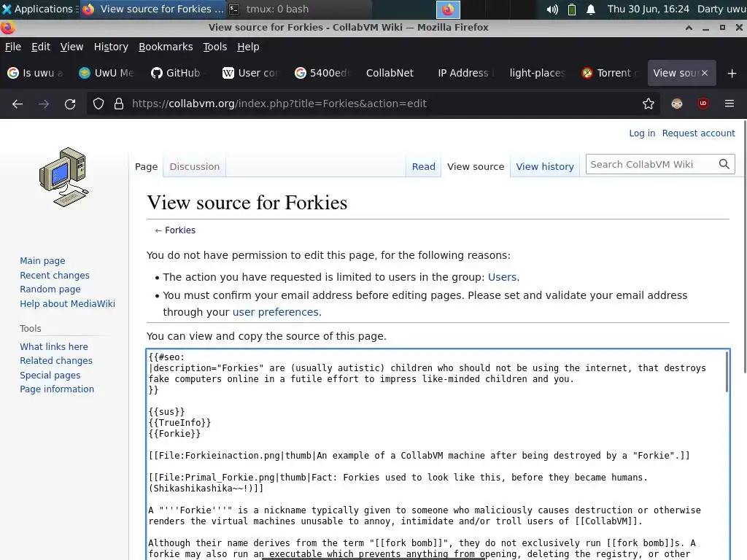Bookmark this page with the star icon
Screen dimensions: 747x560
(x=648, y=104)
